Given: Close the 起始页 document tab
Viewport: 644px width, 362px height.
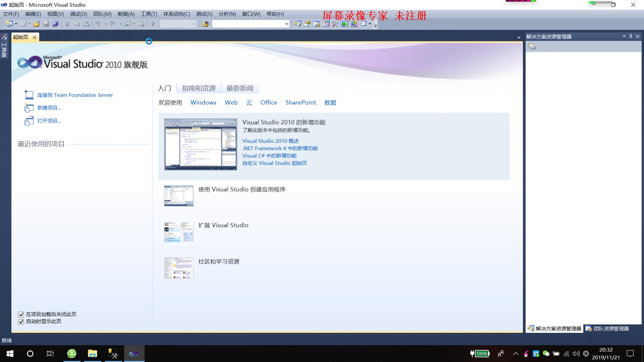Looking at the screenshot, I should pos(34,37).
